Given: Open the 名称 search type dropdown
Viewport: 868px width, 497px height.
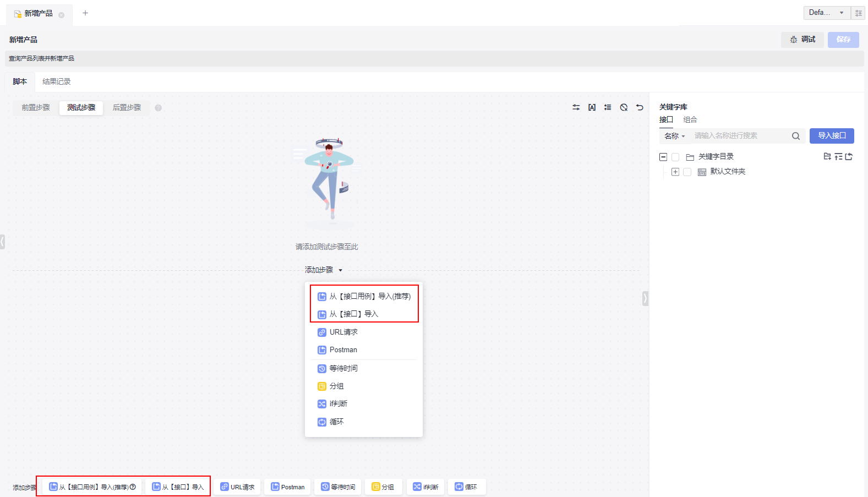Looking at the screenshot, I should tap(675, 136).
